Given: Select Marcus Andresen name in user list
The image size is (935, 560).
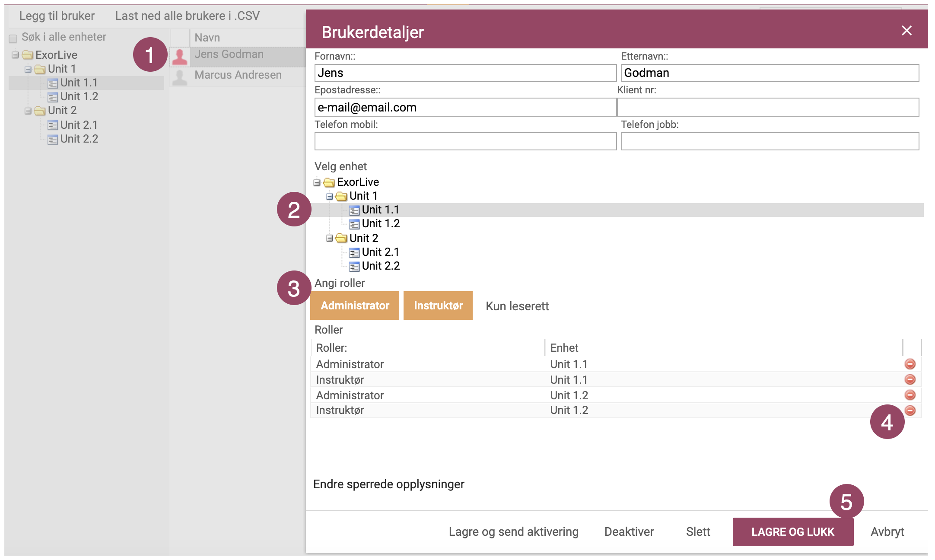Looking at the screenshot, I should click(238, 75).
